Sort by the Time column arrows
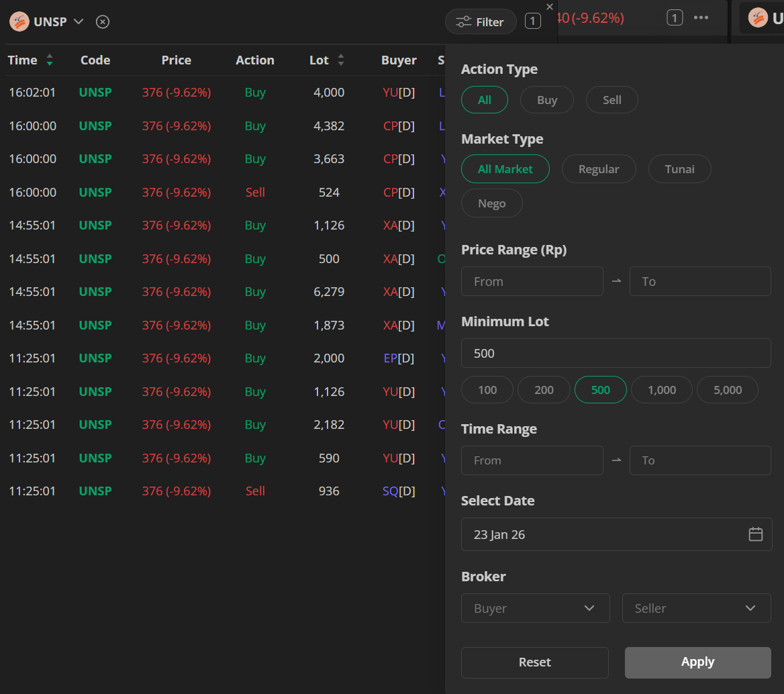Viewport: 784px width, 694px height. (x=50, y=60)
